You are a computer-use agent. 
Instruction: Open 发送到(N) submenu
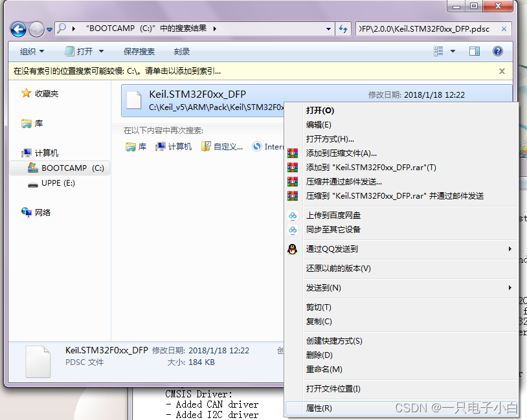[400, 288]
